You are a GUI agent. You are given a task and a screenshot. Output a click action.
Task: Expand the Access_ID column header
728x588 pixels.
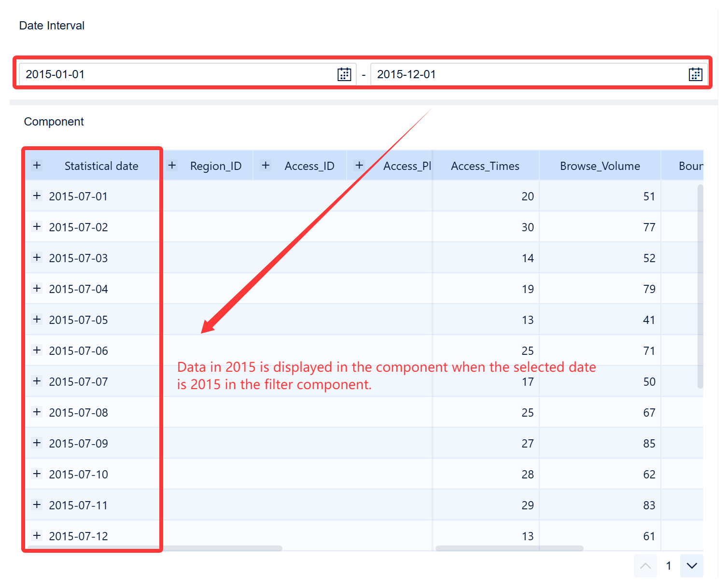click(265, 165)
